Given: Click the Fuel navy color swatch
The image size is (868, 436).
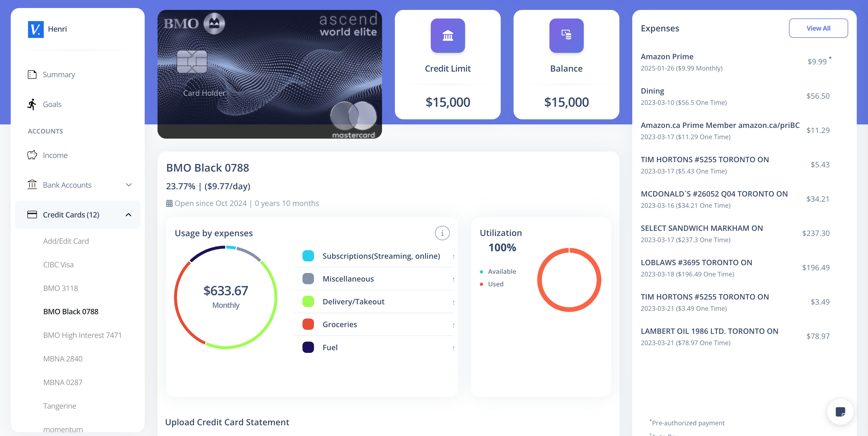Looking at the screenshot, I should point(308,347).
